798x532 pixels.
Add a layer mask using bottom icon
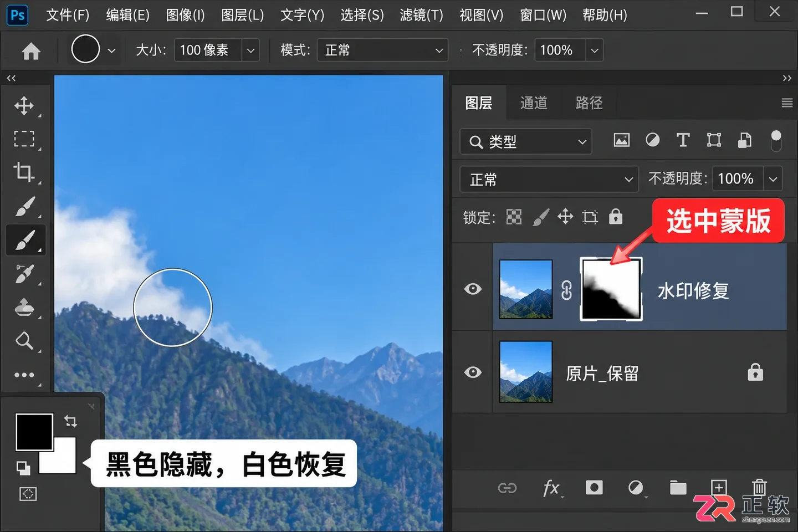tap(594, 488)
